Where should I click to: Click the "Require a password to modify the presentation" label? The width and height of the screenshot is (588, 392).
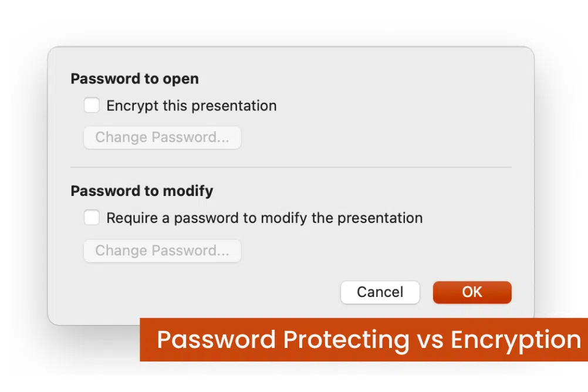[264, 218]
